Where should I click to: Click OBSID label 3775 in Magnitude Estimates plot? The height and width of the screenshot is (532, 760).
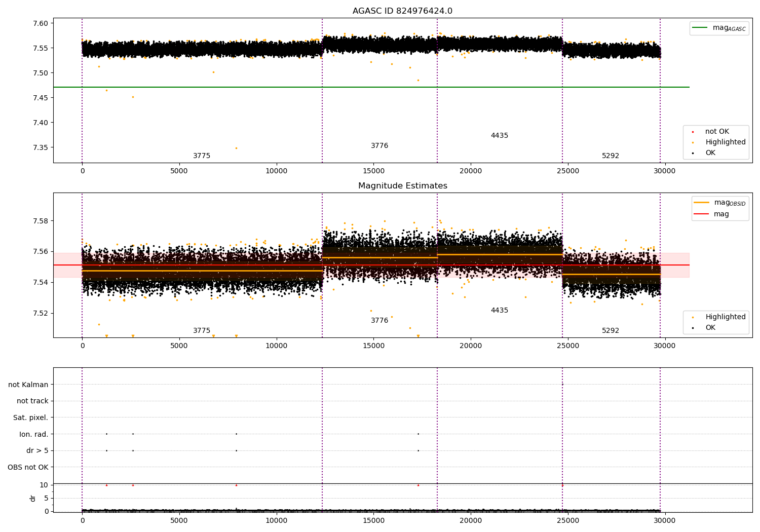202,331
